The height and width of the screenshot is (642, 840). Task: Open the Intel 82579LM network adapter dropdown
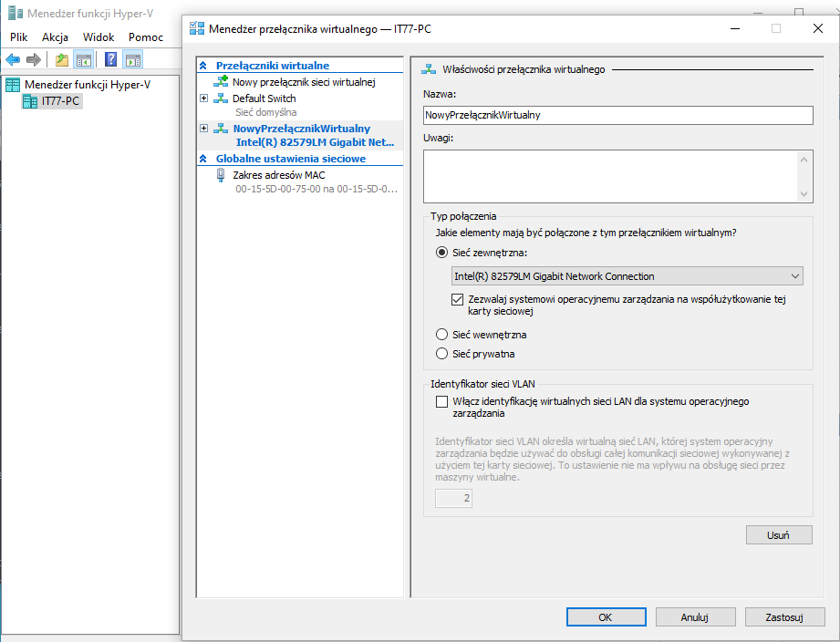pos(627,276)
